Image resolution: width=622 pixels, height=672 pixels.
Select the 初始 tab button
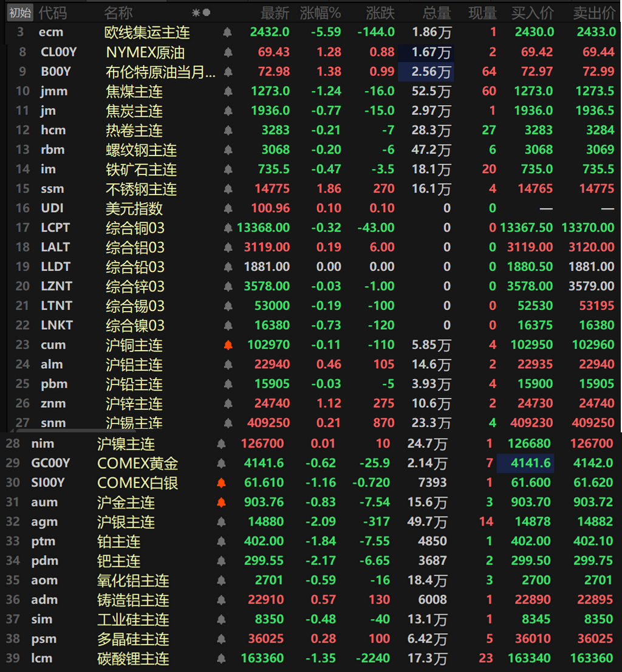click(x=20, y=13)
